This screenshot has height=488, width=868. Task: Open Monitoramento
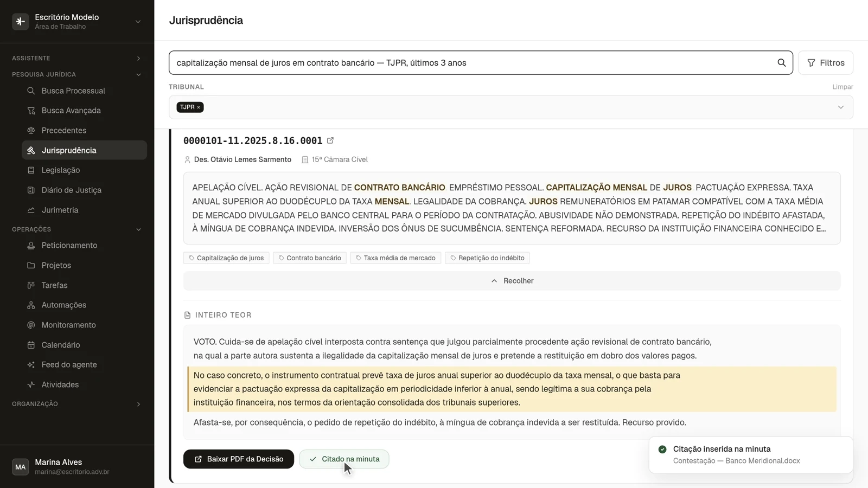[x=84, y=325]
